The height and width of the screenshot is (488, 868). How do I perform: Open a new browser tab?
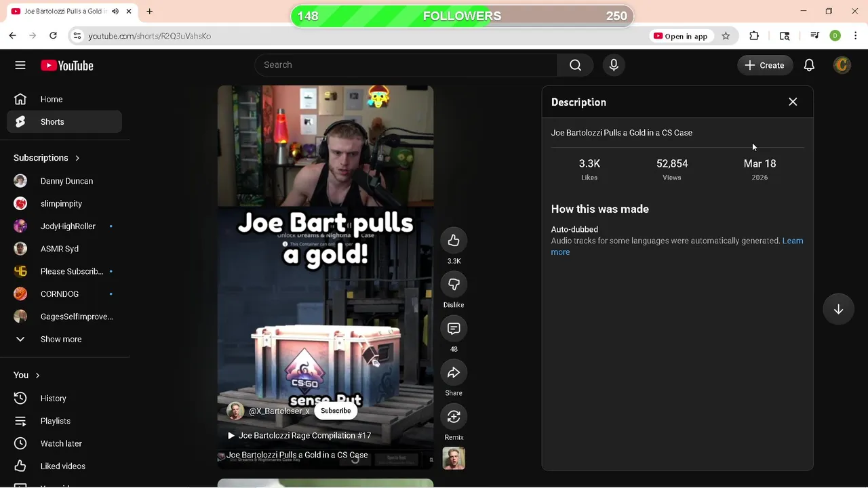(x=149, y=12)
